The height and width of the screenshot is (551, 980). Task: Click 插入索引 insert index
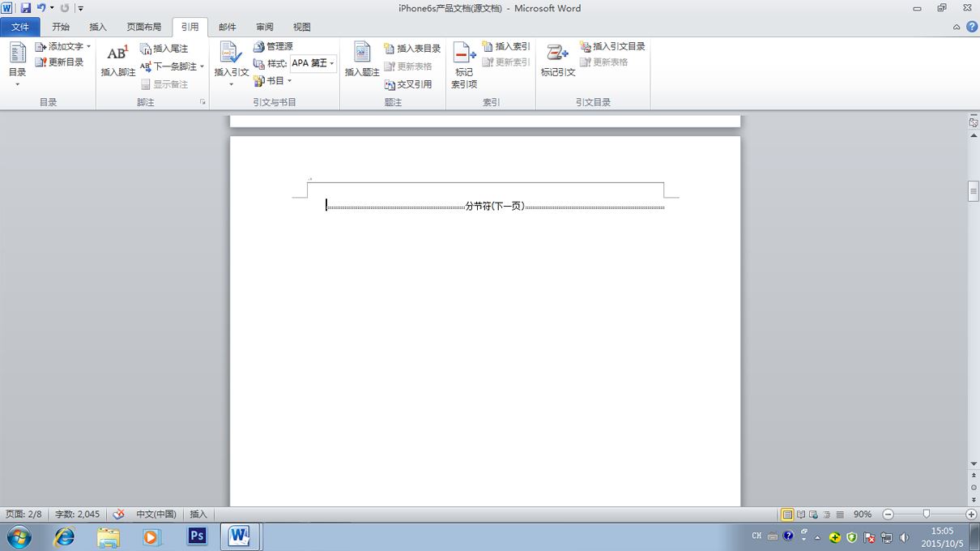tap(506, 47)
